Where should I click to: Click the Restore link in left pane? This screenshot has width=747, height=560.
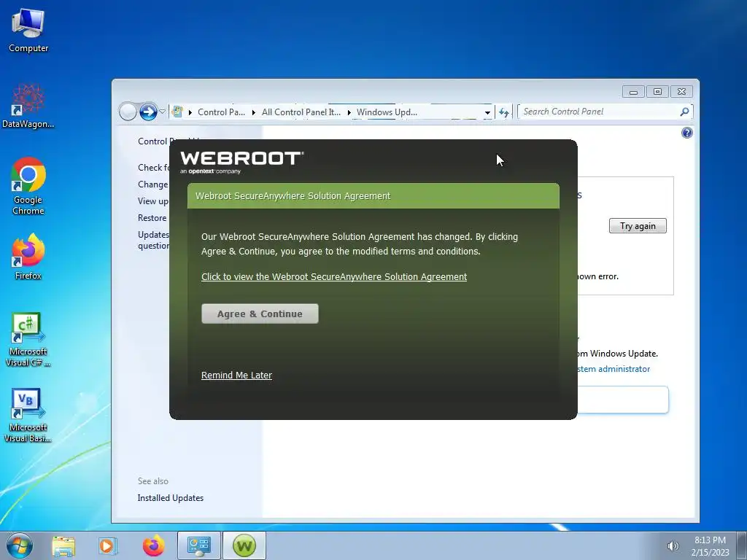[x=152, y=217]
